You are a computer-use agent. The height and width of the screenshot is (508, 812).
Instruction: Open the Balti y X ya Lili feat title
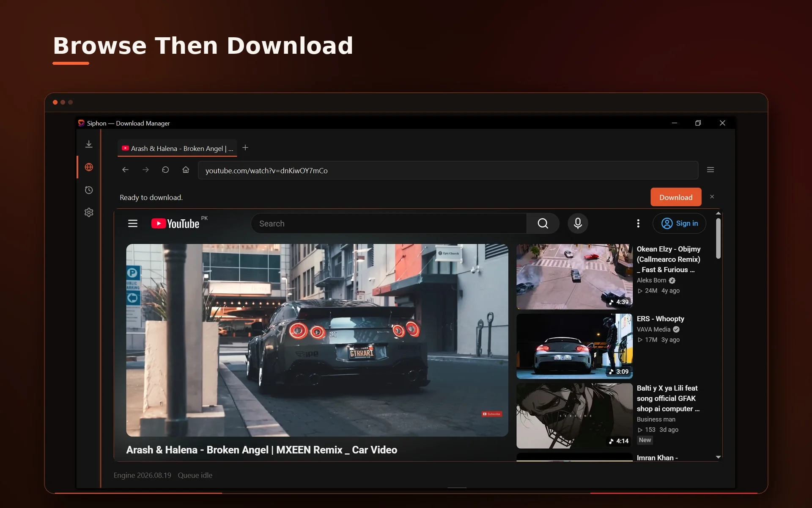(668, 398)
